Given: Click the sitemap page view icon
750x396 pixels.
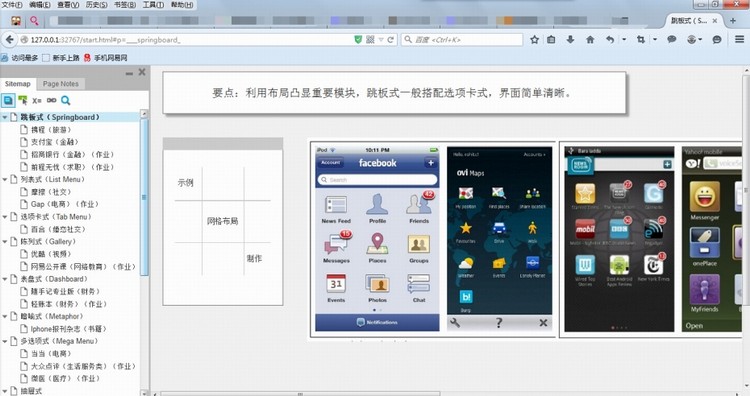Looking at the screenshot, I should (x=8, y=100).
